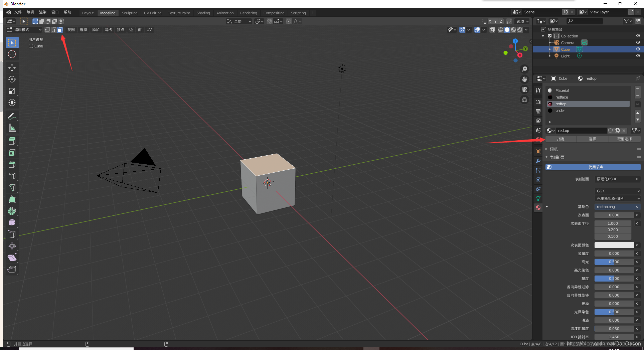Select the Bevel tool
The image size is (644, 350).
click(x=12, y=164)
